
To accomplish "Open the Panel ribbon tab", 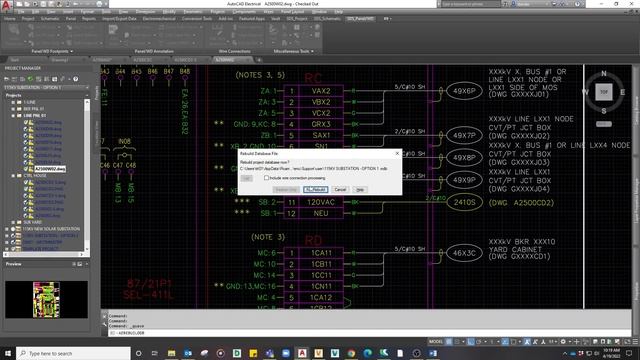I will [x=71, y=19].
